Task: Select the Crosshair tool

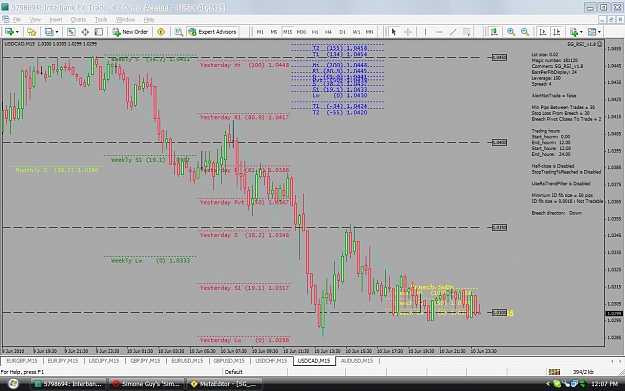Action: coord(408,32)
